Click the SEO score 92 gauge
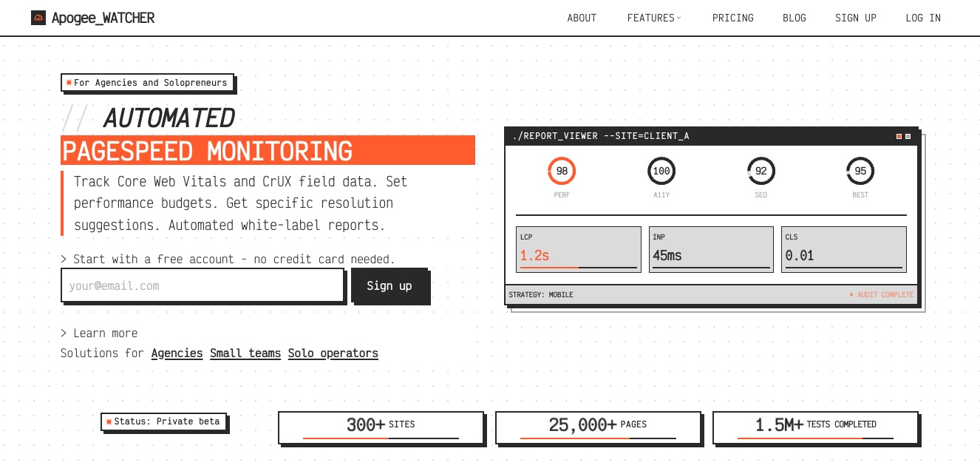The height and width of the screenshot is (471, 980). click(x=760, y=172)
